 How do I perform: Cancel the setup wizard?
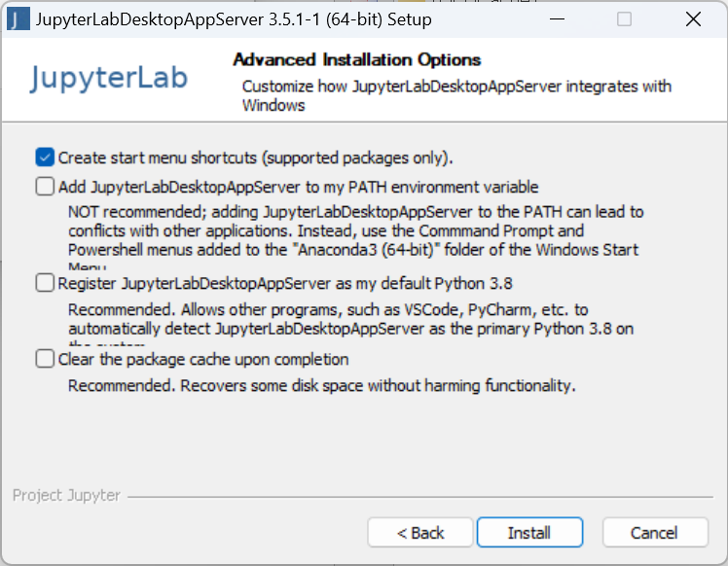coord(655,533)
